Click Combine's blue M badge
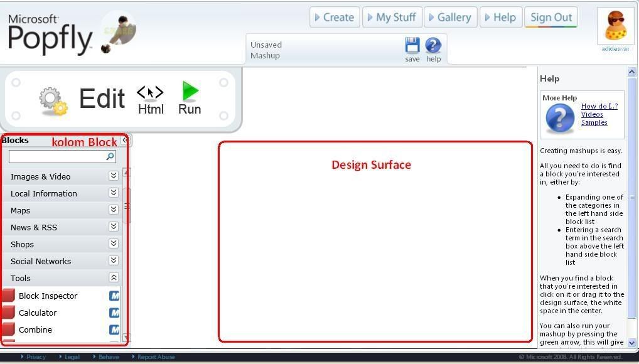Screen dimensions: 639x364 pos(114,329)
